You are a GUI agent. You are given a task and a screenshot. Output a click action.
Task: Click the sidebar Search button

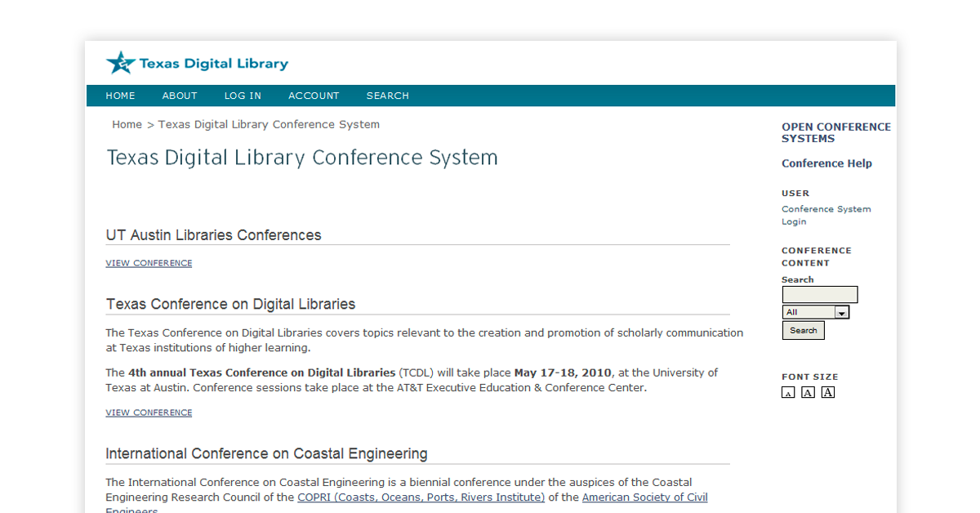point(804,330)
